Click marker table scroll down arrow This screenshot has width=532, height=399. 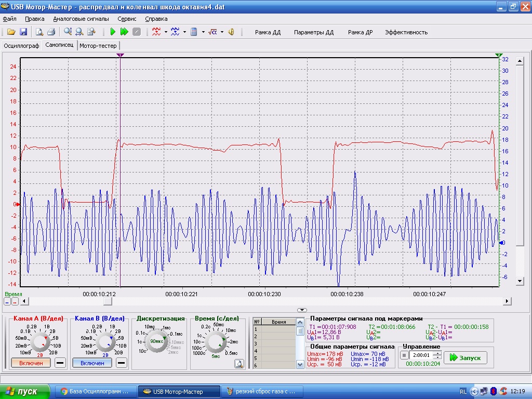point(300,365)
